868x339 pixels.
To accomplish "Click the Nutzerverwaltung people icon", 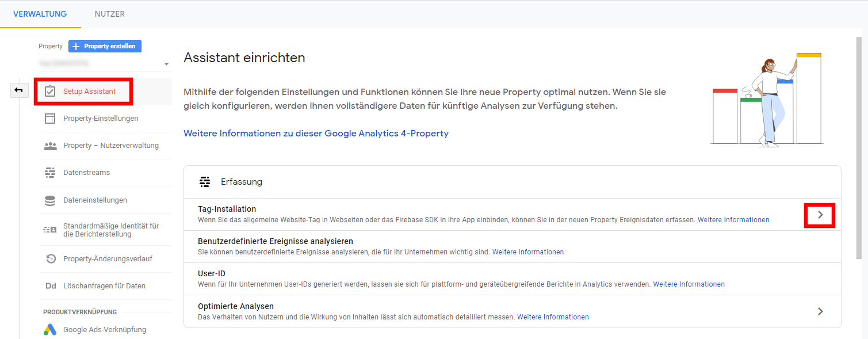I will pos(50,146).
